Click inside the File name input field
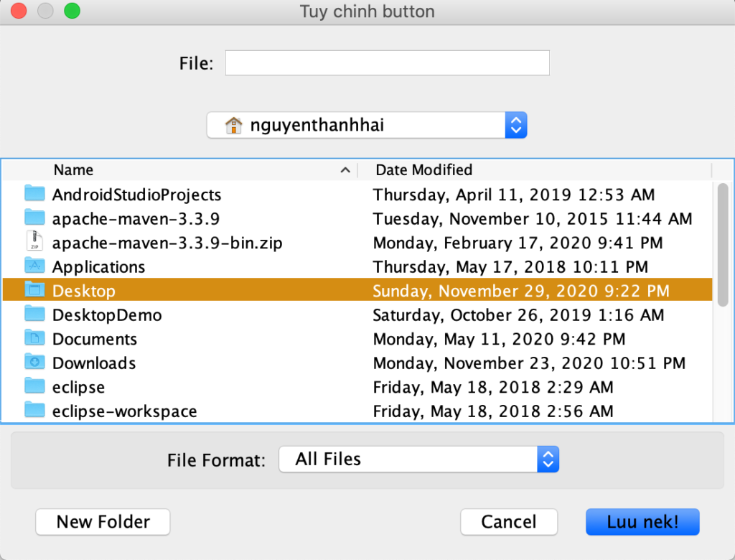 (x=387, y=62)
